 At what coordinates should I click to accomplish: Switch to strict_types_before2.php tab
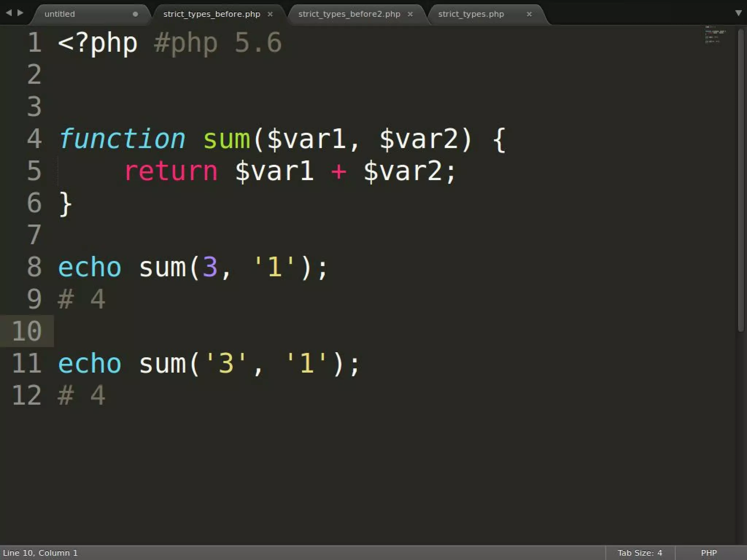pos(349,14)
